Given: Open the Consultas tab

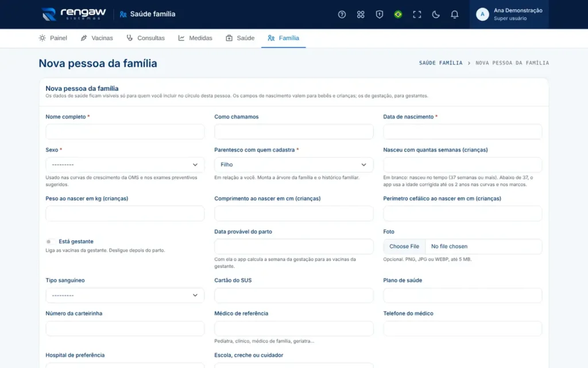Looking at the screenshot, I should click(x=145, y=38).
